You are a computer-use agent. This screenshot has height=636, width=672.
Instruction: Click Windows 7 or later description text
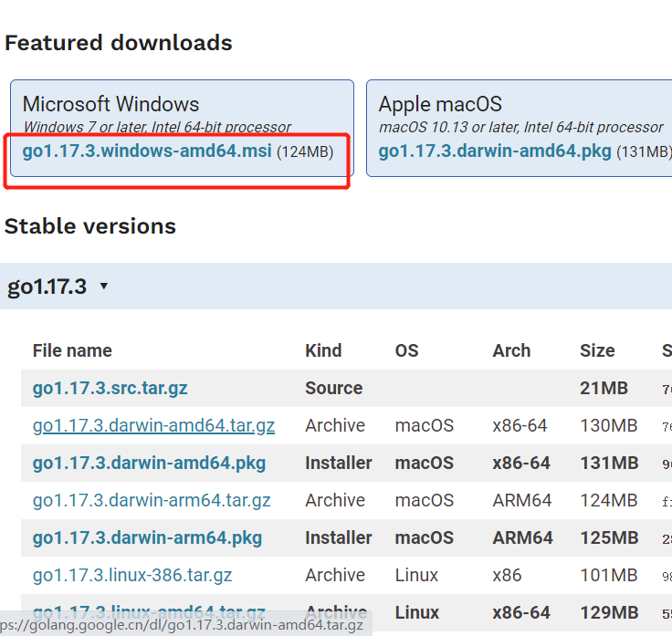(157, 127)
